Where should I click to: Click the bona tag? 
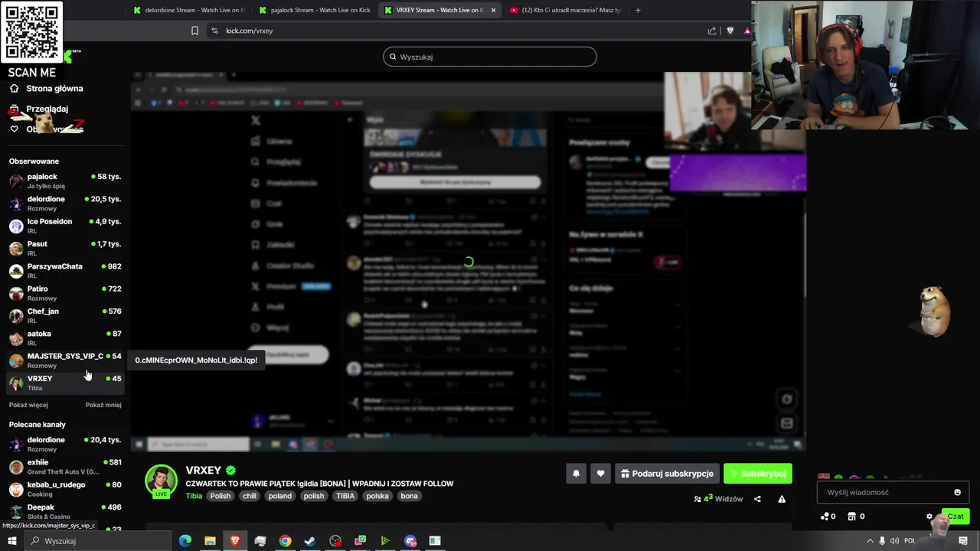click(x=410, y=496)
